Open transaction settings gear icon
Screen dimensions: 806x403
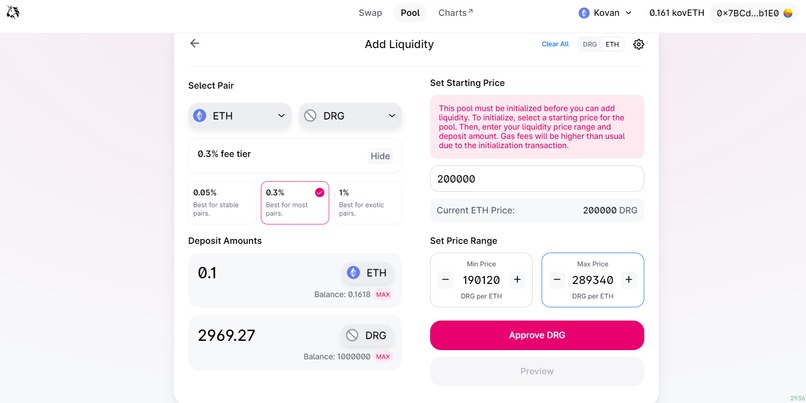[x=639, y=44]
